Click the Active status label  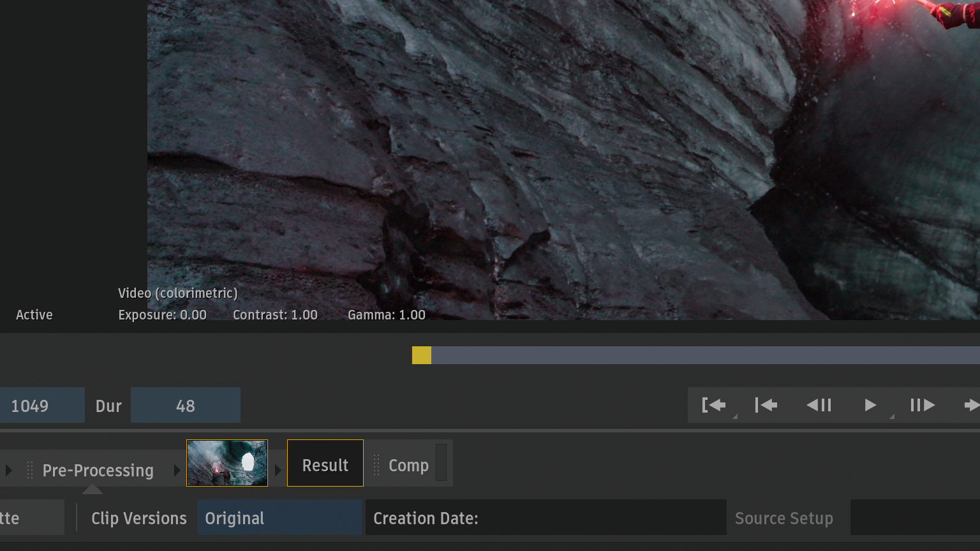pos(34,315)
